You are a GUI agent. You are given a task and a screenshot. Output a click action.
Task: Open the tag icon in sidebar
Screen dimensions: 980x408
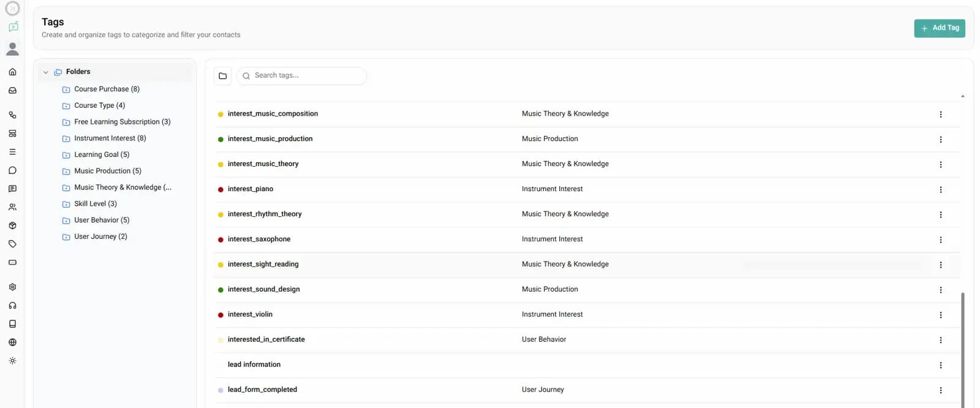click(12, 244)
